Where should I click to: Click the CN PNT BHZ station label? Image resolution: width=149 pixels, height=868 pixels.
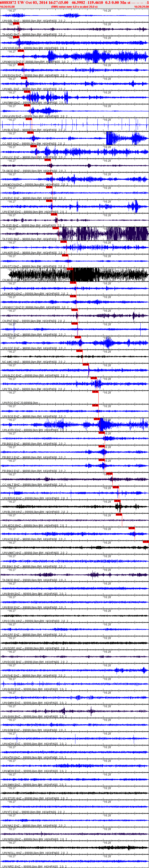[34, 321]
